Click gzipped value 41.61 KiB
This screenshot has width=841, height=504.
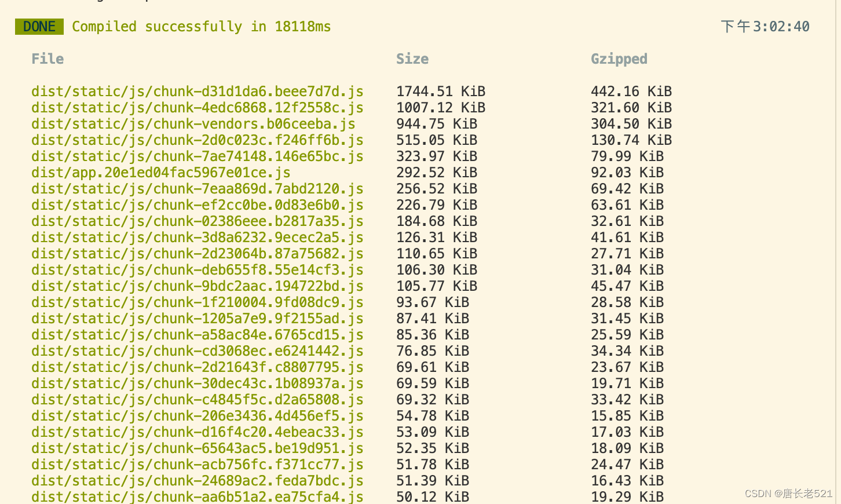[627, 238]
